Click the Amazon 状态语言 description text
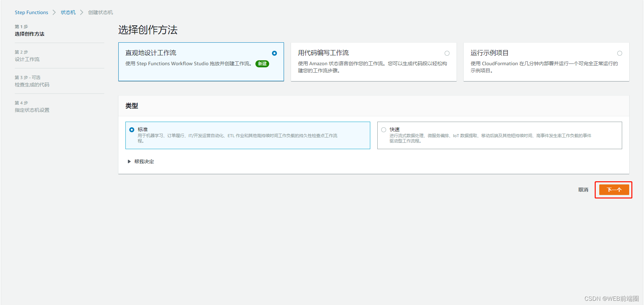The height and width of the screenshot is (305, 644). 372,67
